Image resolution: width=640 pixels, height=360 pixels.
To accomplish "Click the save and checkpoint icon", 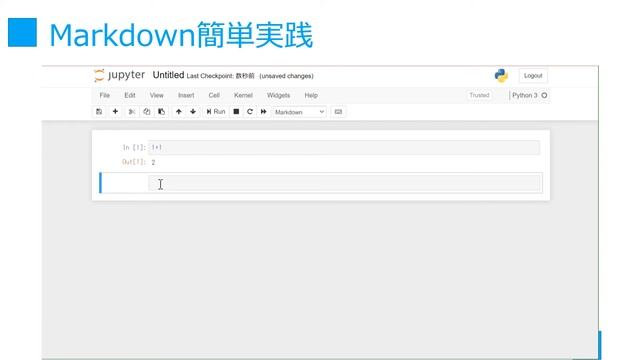I will pyautogui.click(x=99, y=111).
